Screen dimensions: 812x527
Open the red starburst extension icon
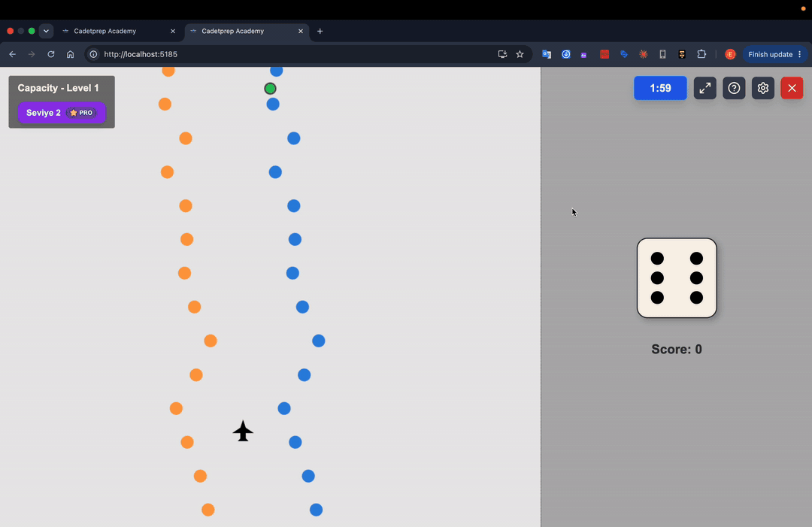(x=643, y=54)
